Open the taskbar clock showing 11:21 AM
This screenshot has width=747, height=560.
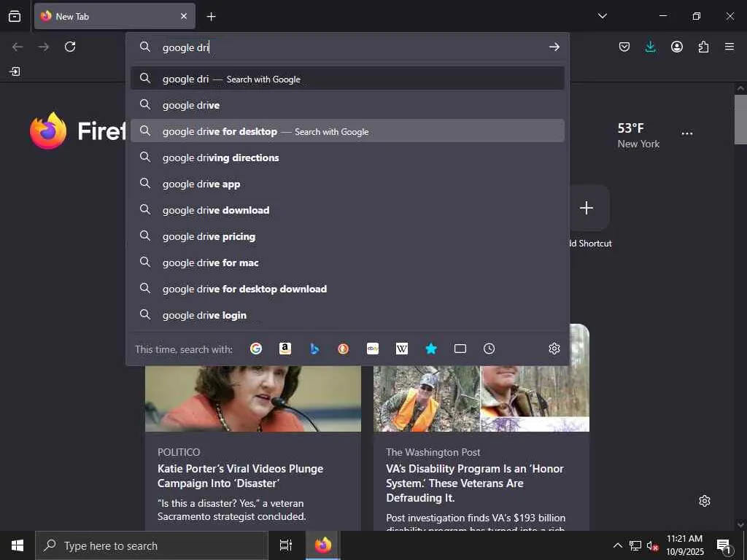coord(684,545)
